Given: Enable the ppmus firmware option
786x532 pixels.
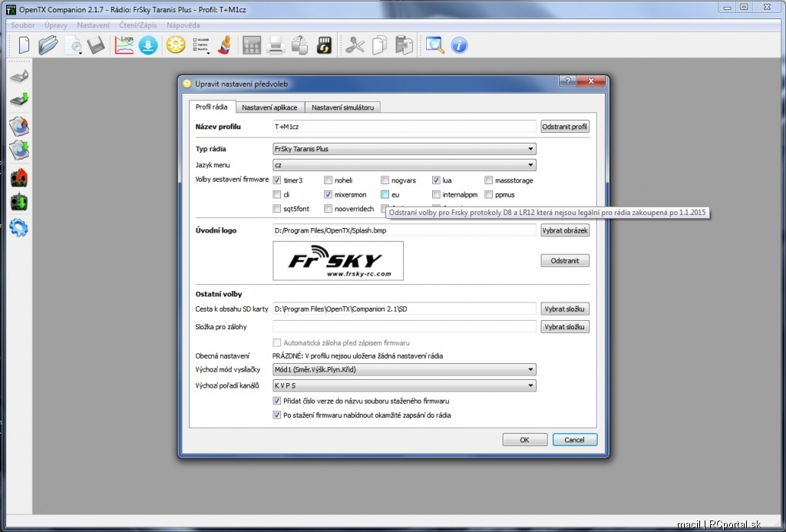Looking at the screenshot, I should pos(489,194).
